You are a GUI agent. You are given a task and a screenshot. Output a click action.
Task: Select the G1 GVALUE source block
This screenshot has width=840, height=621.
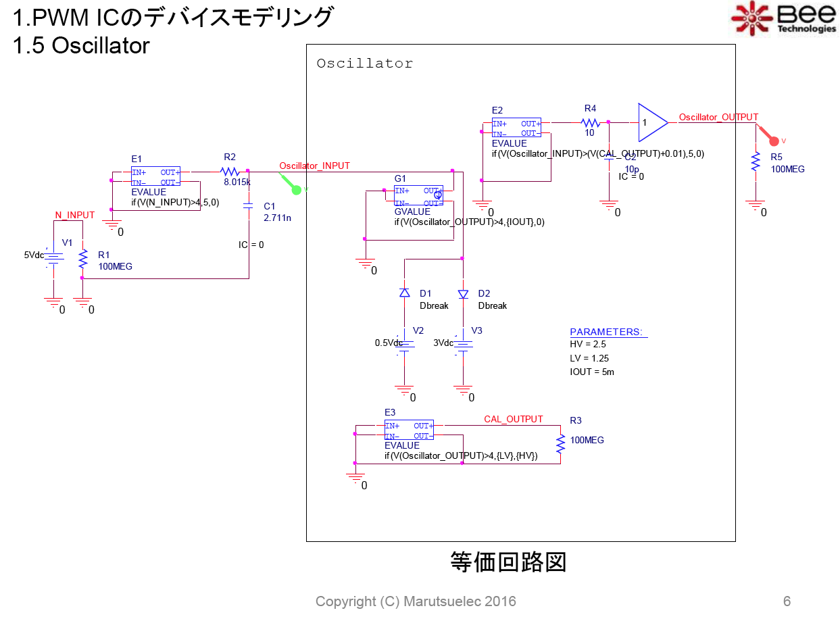coord(418,197)
